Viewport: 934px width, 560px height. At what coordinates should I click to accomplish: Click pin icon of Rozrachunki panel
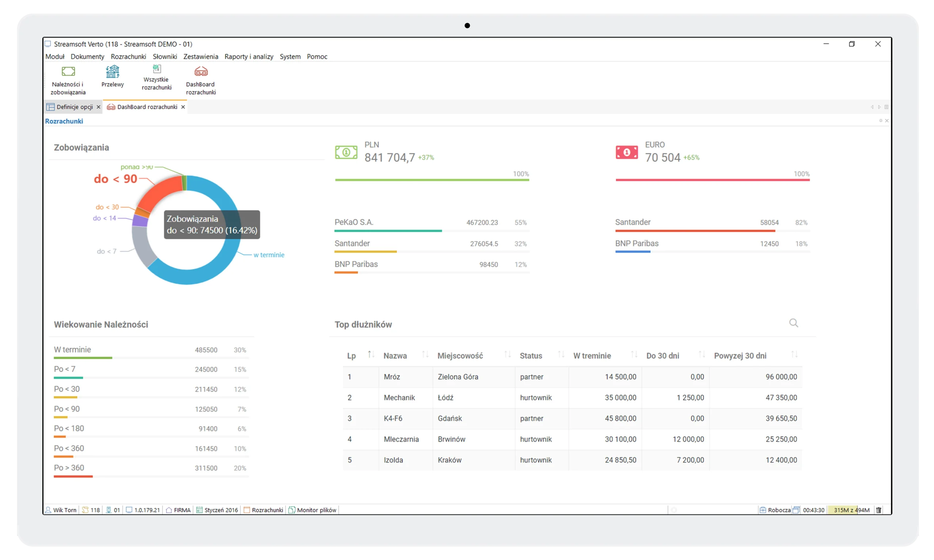pos(880,121)
